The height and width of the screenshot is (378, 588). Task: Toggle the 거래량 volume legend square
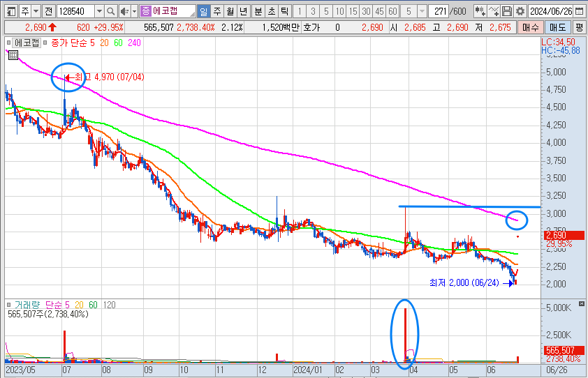click(8, 305)
